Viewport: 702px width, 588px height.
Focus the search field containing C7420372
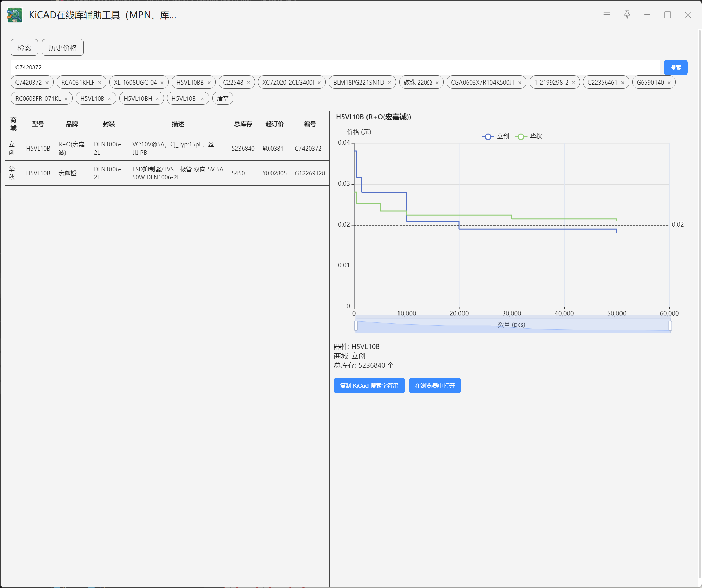point(335,67)
